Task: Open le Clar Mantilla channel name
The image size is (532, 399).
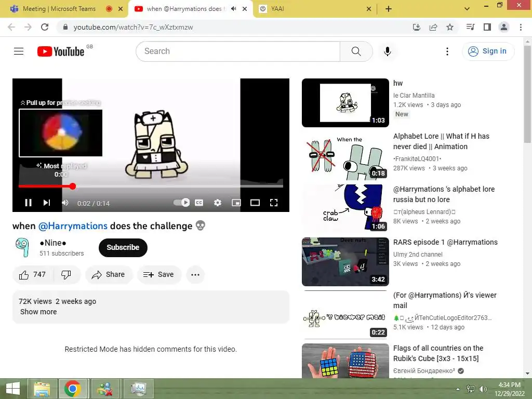Action: click(x=414, y=96)
